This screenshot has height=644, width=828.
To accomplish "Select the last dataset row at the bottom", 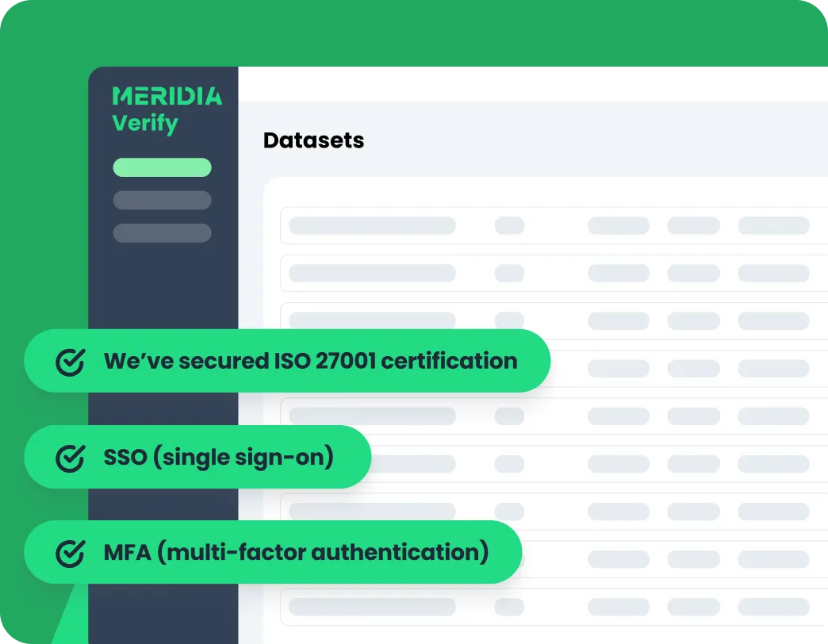I will point(554,608).
